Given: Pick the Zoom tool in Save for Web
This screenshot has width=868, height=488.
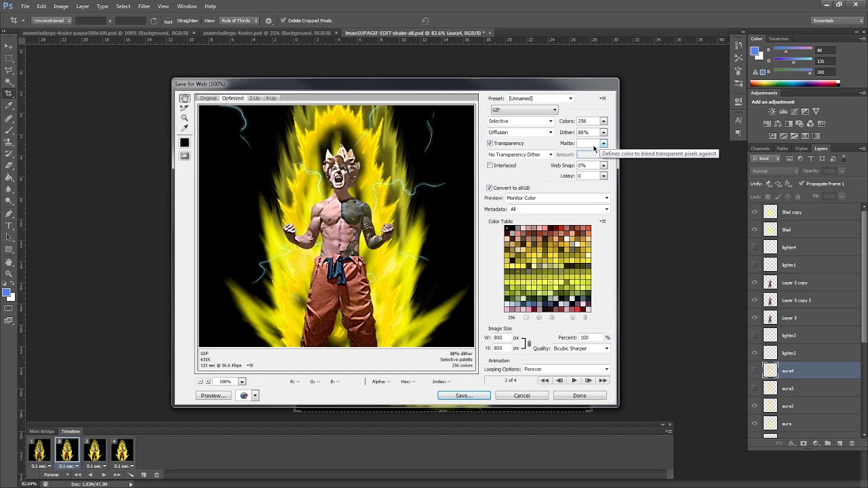Looking at the screenshot, I should point(184,118).
